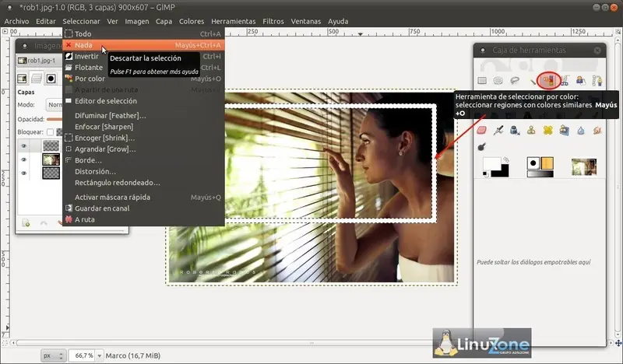Choose Invertir in Seleccionar menu
Viewport: 623px width, 364px height.
[143, 56]
